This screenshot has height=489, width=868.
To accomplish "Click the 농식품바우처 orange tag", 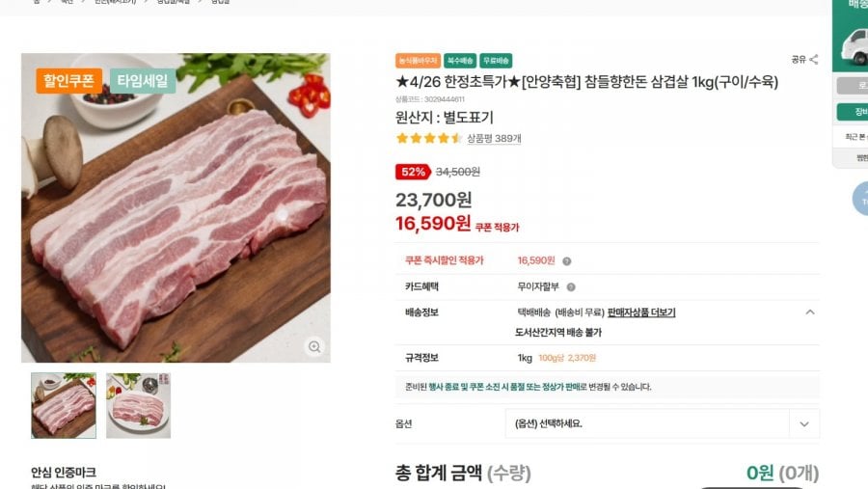I will tap(418, 60).
